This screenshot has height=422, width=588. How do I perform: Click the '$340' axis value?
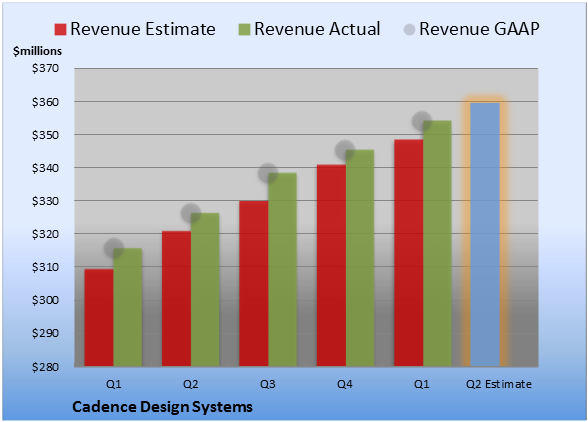[x=45, y=168]
